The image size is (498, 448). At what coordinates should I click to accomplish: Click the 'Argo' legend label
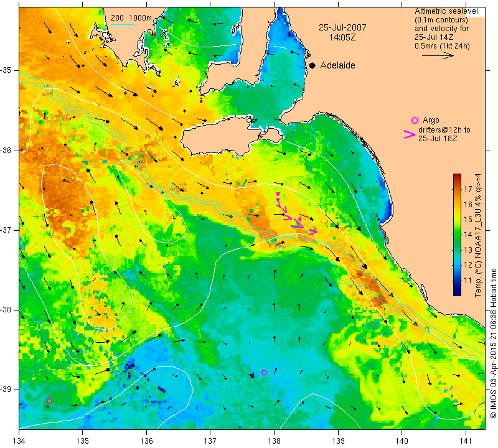(431, 120)
